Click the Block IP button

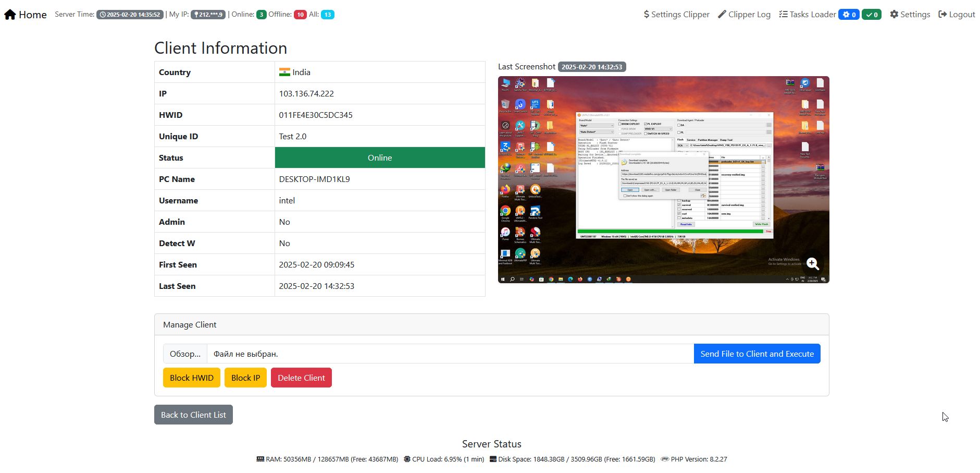(245, 378)
